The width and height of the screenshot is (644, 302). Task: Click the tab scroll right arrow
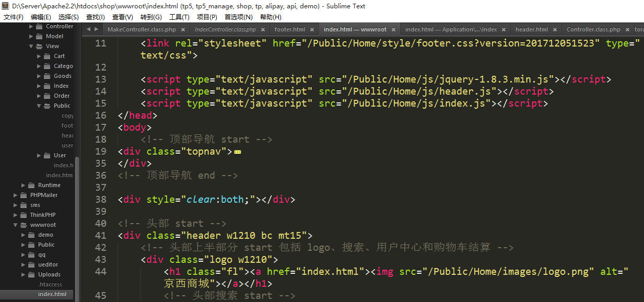click(97, 30)
